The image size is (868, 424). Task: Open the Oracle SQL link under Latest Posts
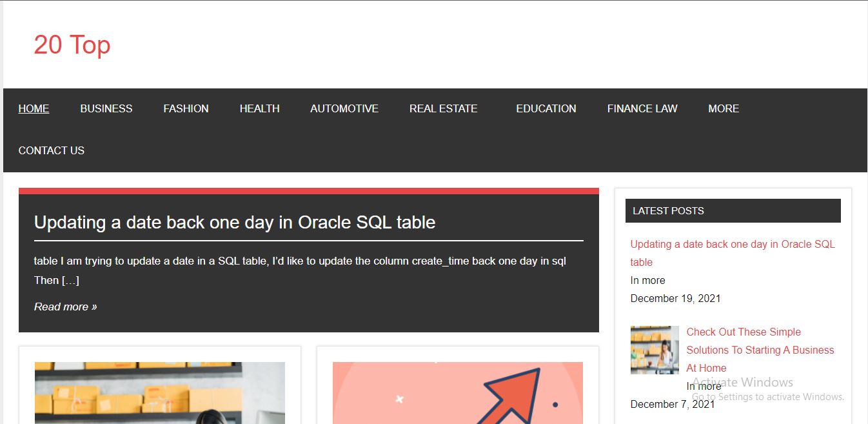tap(733, 253)
